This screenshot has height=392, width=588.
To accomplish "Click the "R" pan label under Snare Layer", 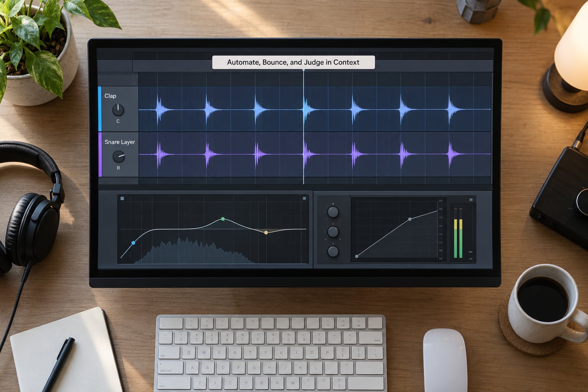I will pos(118,168).
